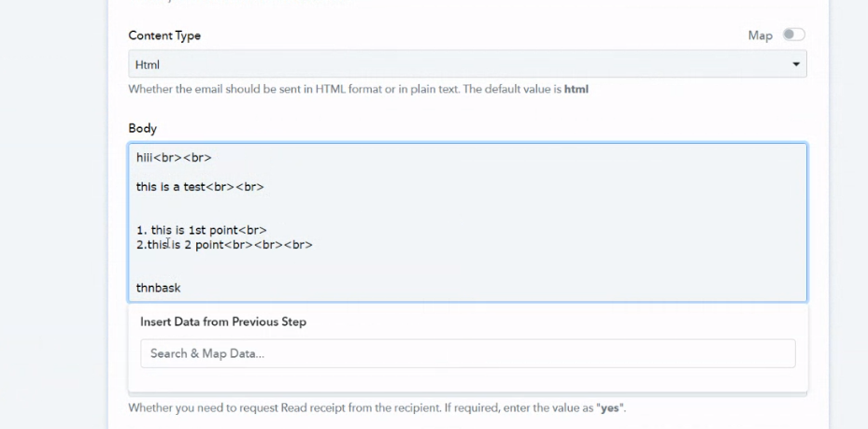Click the 'this is a test' line in Body
This screenshot has width=868, height=429.
[200, 187]
